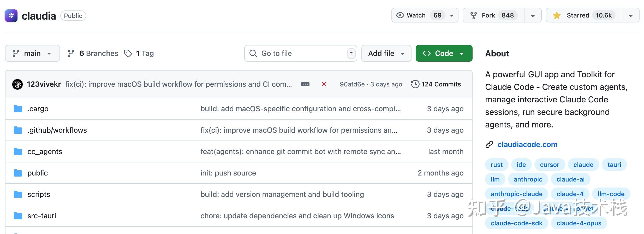
Task: Open the Fork dropdown arrow
Action: [533, 16]
